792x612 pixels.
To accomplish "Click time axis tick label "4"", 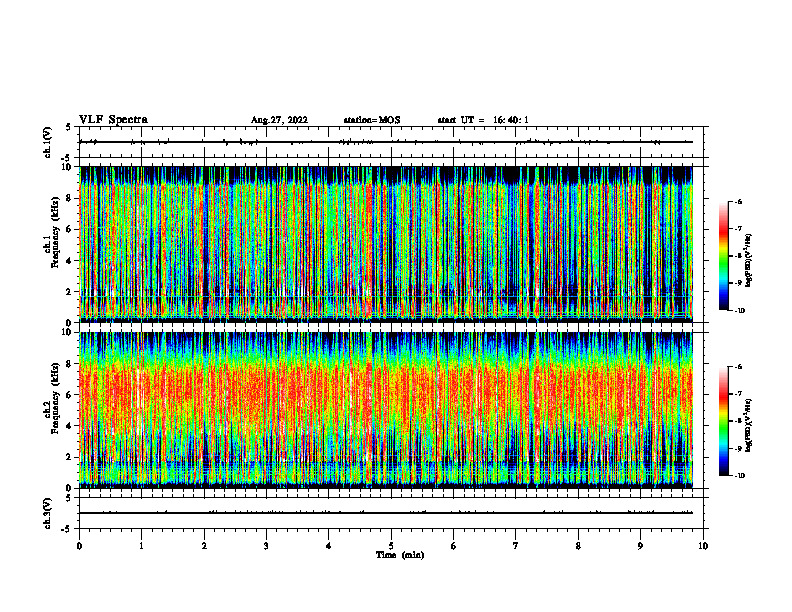I will point(329,546).
